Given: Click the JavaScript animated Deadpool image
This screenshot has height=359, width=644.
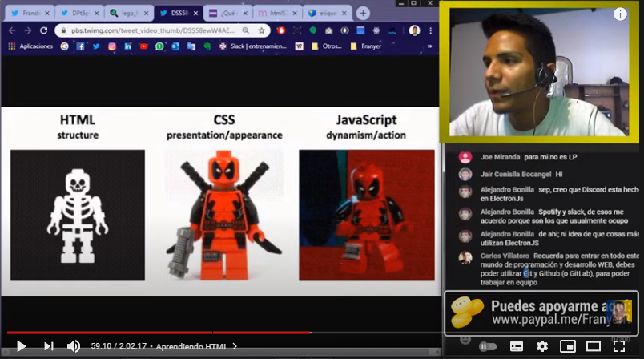Looking at the screenshot, I should [x=367, y=215].
